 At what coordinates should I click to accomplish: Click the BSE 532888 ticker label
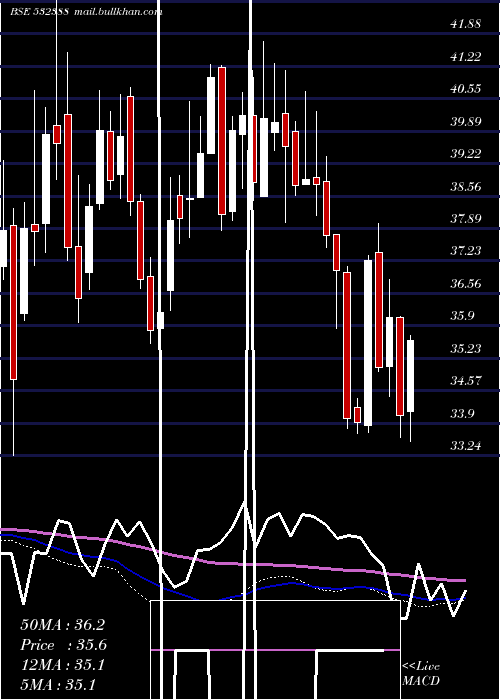point(40,12)
